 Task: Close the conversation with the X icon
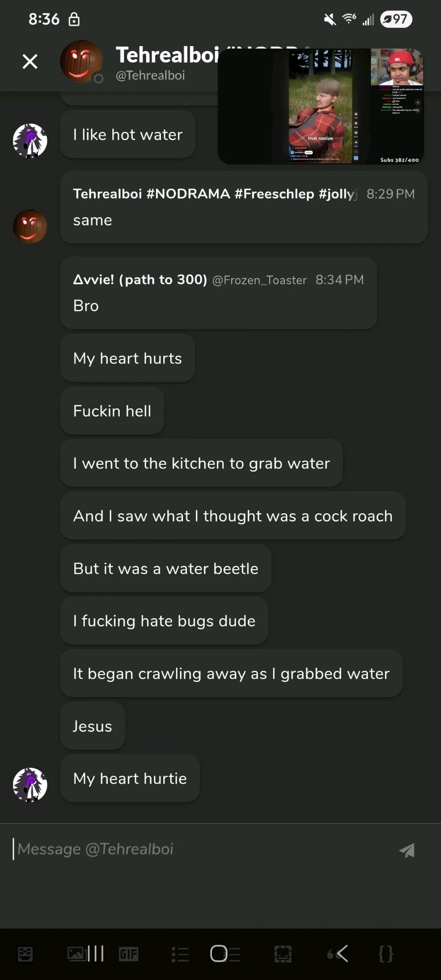point(30,62)
